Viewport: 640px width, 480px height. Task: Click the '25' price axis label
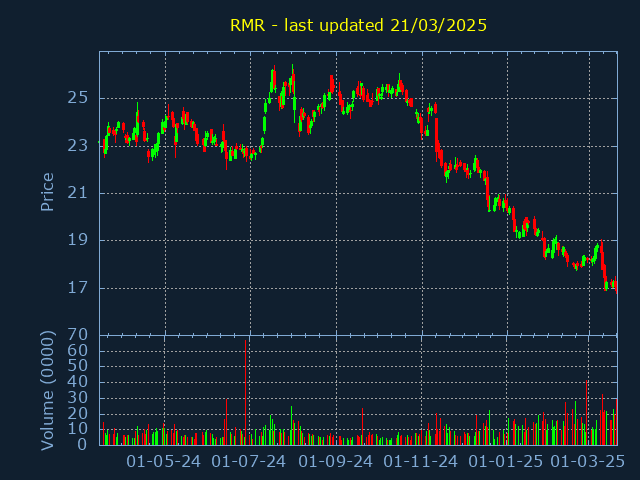click(78, 98)
